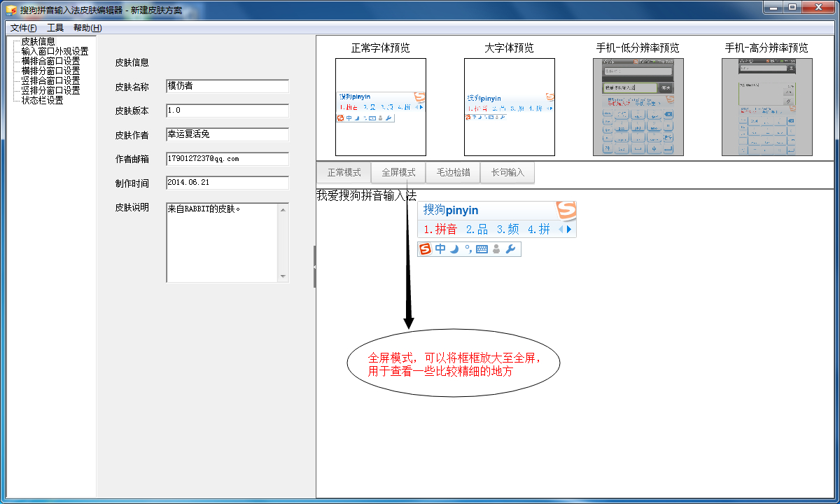840x504 pixels.
Task: Click the app icon in the title bar
Action: [11, 9]
